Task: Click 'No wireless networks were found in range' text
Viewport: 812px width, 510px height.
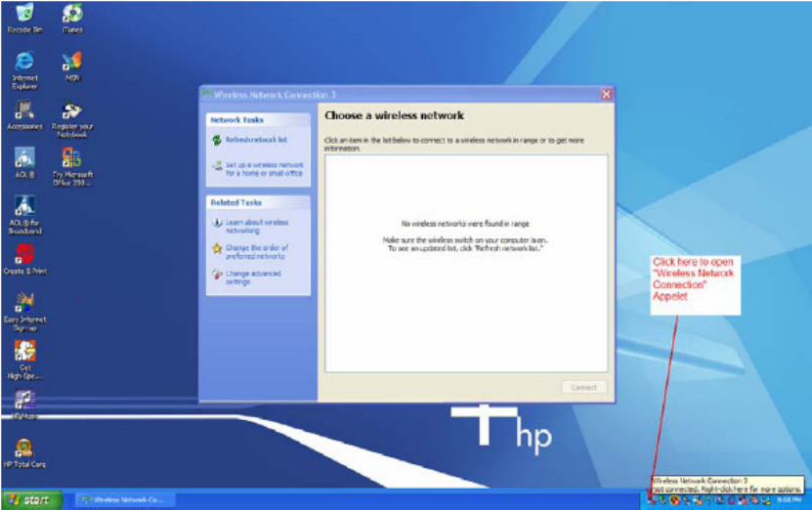Action: pyautogui.click(x=465, y=224)
